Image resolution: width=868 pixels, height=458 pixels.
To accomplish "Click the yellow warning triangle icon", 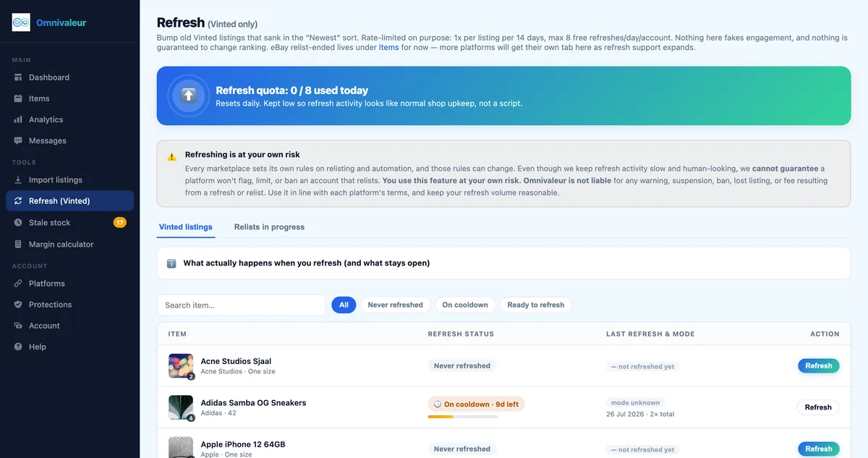I will point(171,156).
